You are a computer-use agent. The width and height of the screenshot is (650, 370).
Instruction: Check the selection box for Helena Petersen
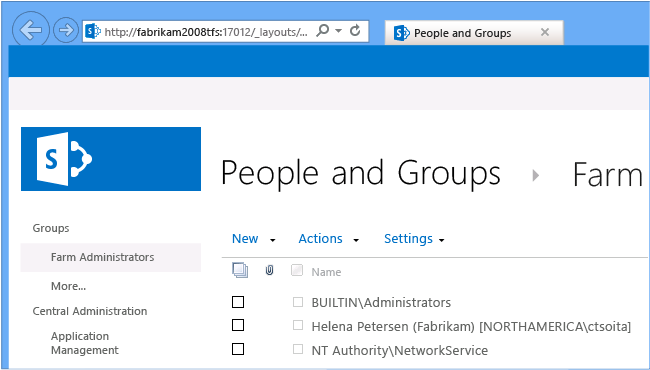238,325
